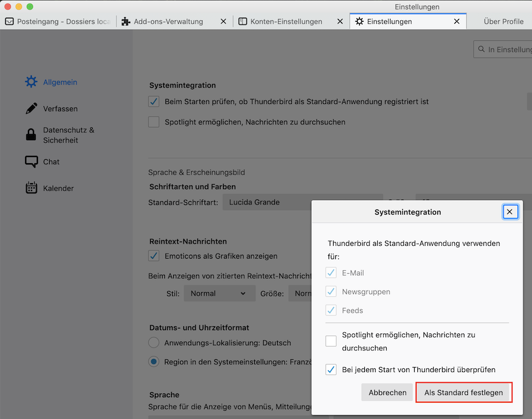The height and width of the screenshot is (419, 532).
Task: Click the In Einstellungen search field
Action: tap(503, 49)
